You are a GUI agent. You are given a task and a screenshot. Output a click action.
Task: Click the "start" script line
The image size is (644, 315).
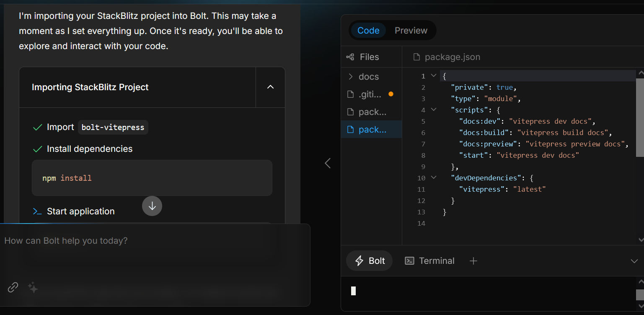coord(519,155)
